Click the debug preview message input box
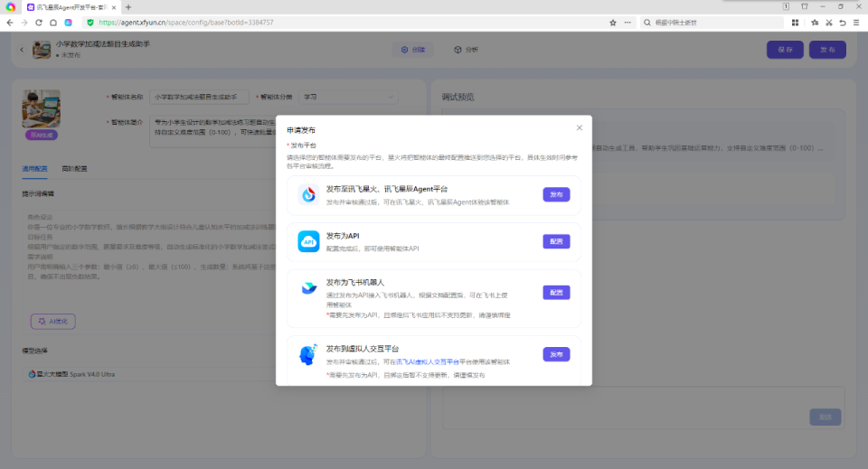The image size is (868, 469). click(643, 408)
